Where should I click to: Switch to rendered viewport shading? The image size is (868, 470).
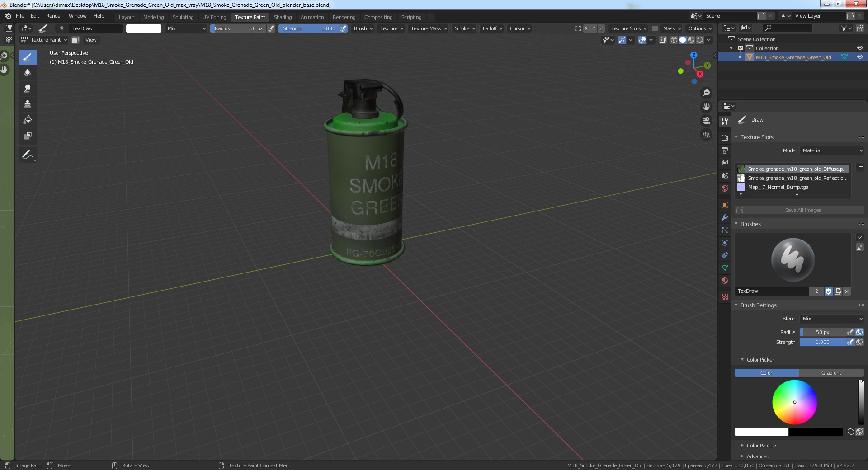(700, 40)
